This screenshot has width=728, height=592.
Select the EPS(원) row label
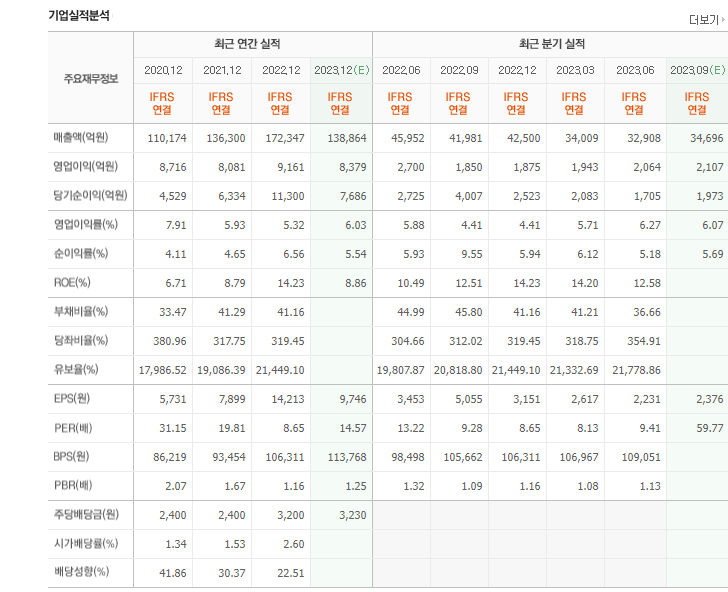[x=72, y=398]
